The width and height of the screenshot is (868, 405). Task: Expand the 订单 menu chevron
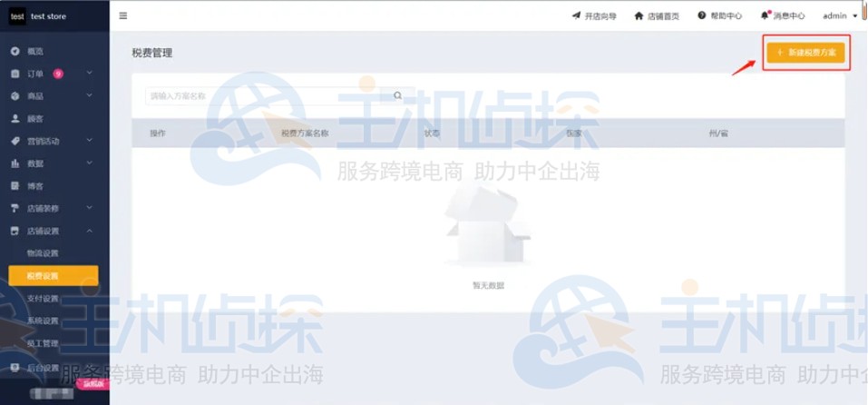pyautogui.click(x=90, y=74)
